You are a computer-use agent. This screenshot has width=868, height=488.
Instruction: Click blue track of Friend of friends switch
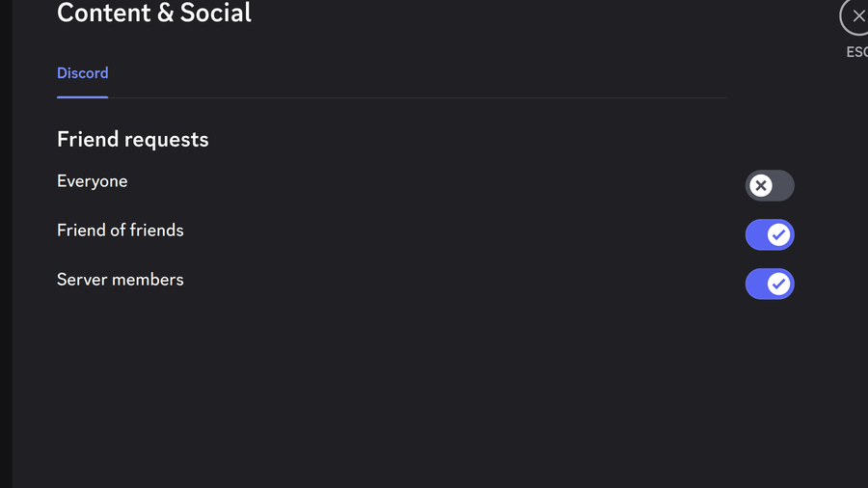[755, 234]
